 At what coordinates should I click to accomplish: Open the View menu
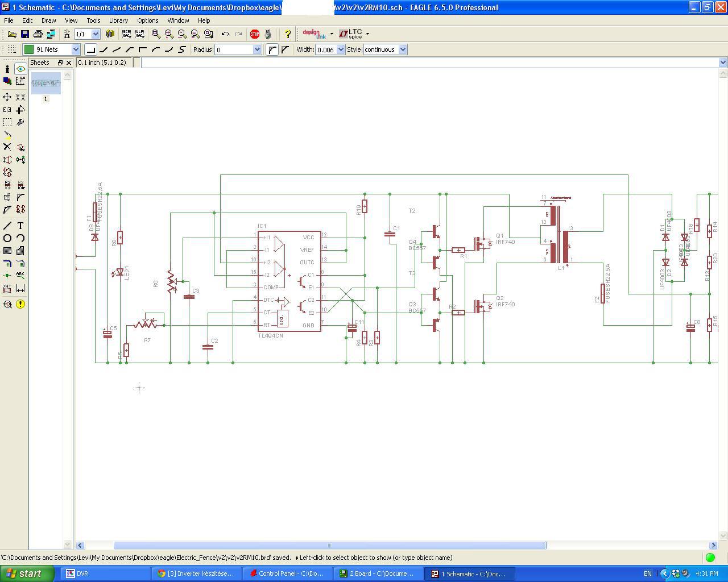[x=71, y=20]
